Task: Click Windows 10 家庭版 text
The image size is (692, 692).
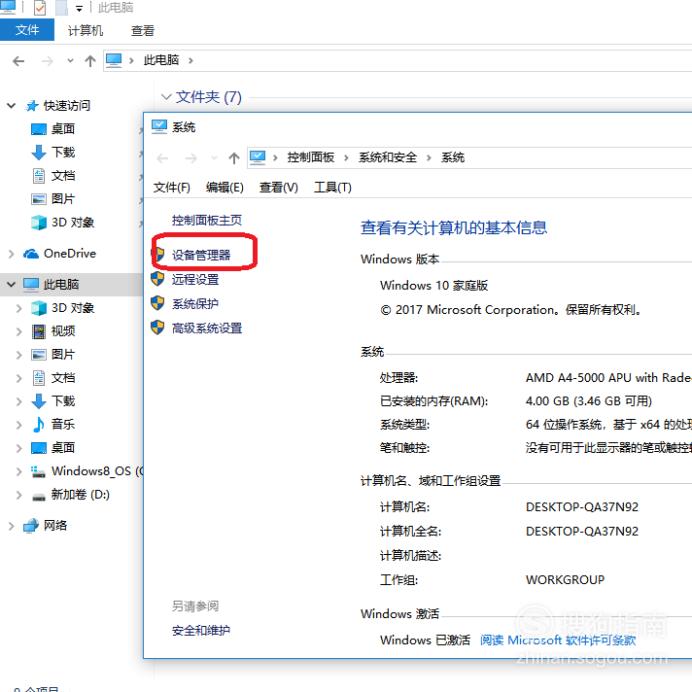Action: tap(434, 286)
